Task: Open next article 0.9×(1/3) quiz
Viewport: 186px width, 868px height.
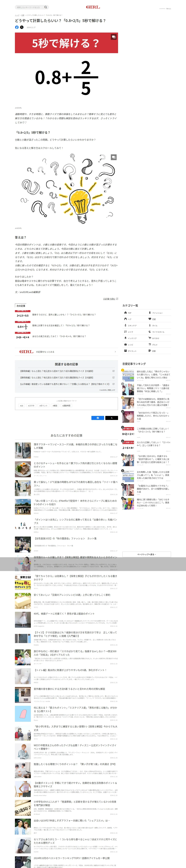Action: pyautogui.click(x=66, y=325)
